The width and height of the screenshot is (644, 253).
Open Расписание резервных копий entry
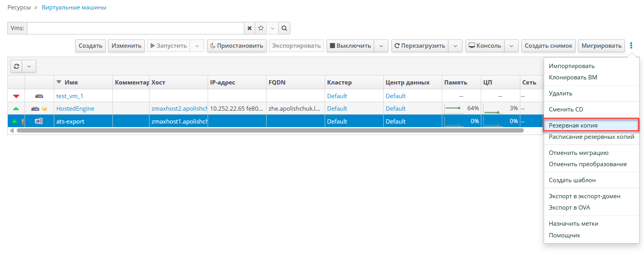pos(591,137)
